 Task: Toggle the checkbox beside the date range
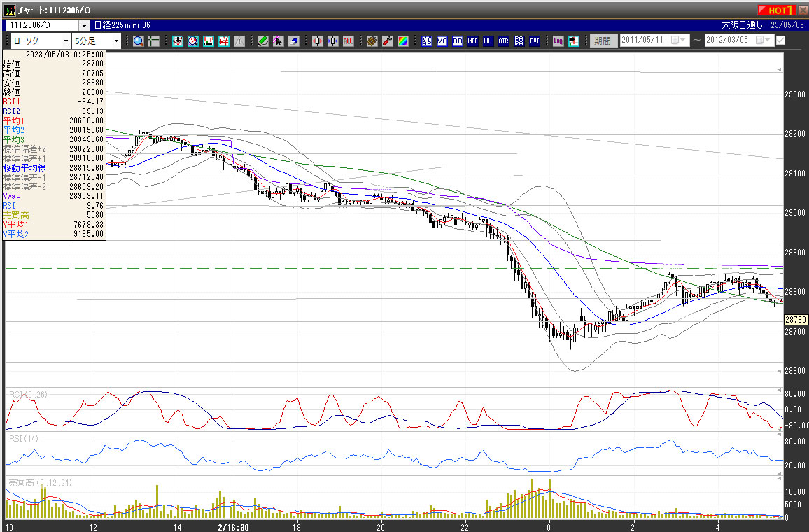point(780,40)
